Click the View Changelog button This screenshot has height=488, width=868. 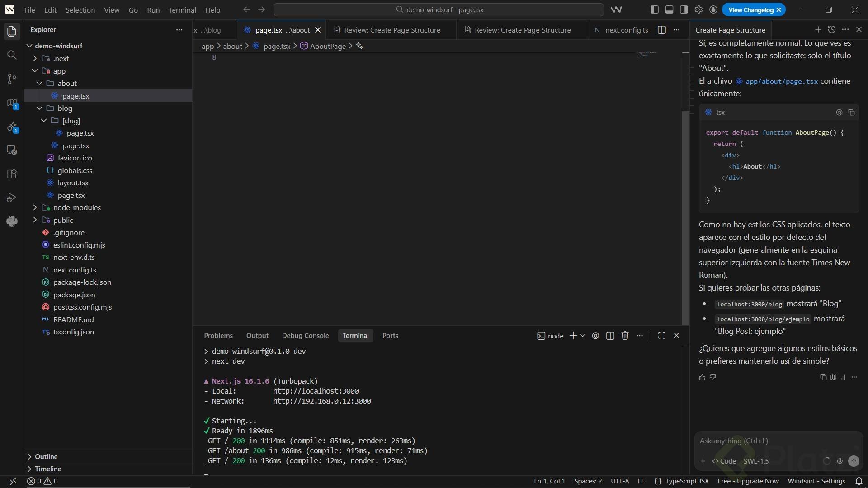750,10
